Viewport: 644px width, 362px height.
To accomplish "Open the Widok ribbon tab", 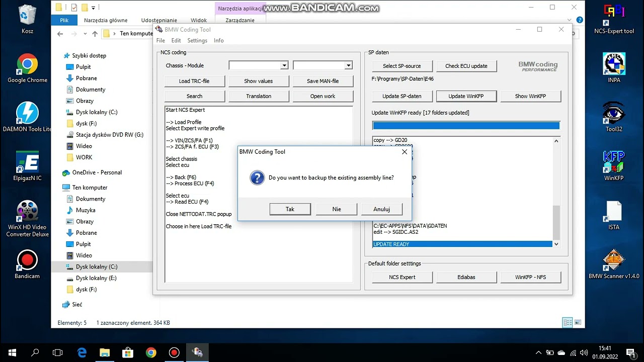I will pyautogui.click(x=199, y=20).
